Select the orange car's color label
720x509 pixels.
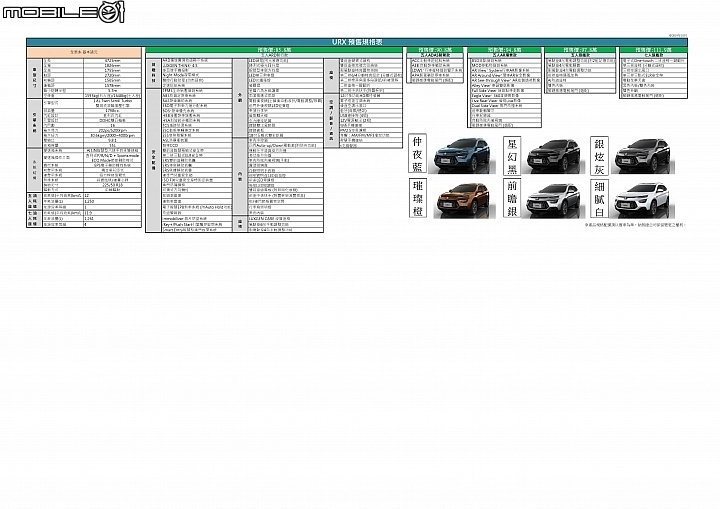[417, 198]
